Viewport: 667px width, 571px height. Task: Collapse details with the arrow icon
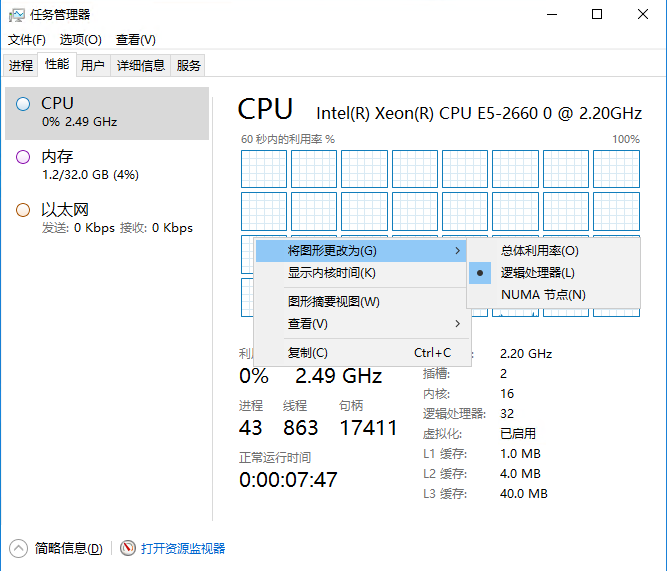[x=18, y=548]
